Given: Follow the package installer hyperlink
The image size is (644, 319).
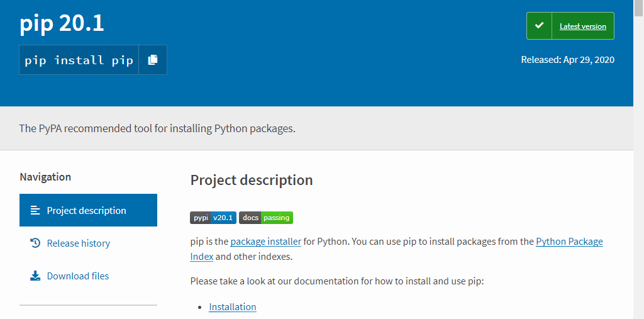Looking at the screenshot, I should [x=266, y=242].
